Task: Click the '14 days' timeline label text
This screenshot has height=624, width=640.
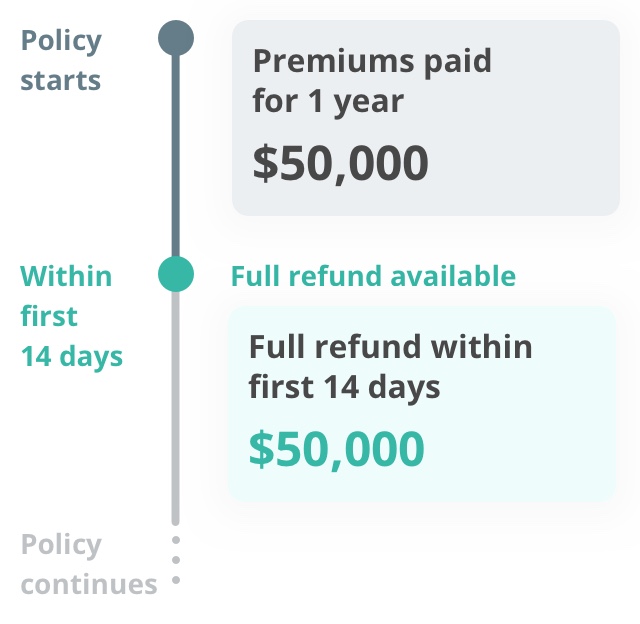Action: pyautogui.click(x=71, y=357)
